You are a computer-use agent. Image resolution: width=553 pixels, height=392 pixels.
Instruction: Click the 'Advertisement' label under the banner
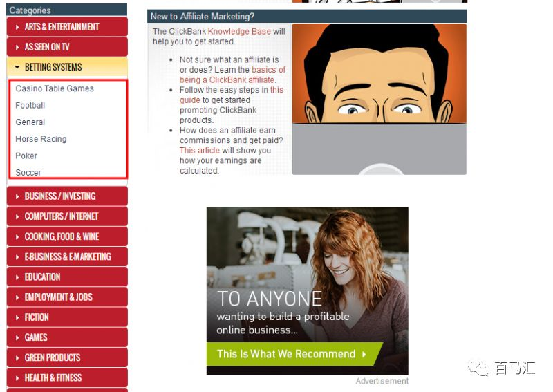(382, 381)
